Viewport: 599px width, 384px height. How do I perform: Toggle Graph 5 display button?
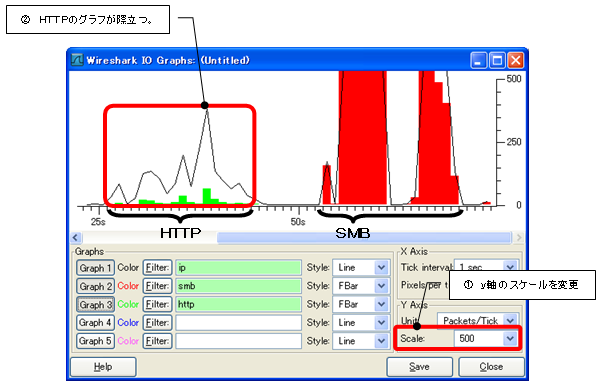[x=95, y=341]
